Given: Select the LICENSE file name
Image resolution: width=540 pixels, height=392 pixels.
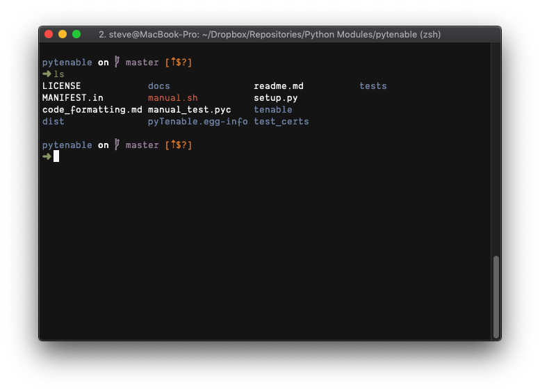Looking at the screenshot, I should coord(62,85).
